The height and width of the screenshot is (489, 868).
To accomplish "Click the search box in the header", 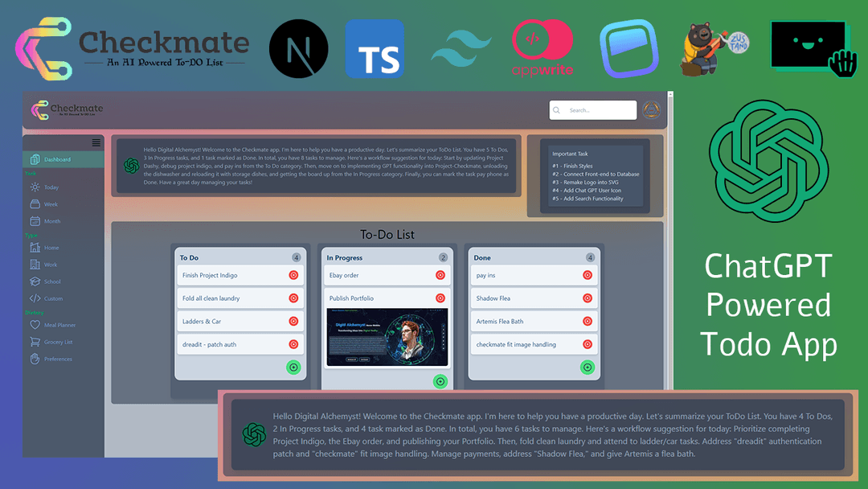I will coord(593,110).
